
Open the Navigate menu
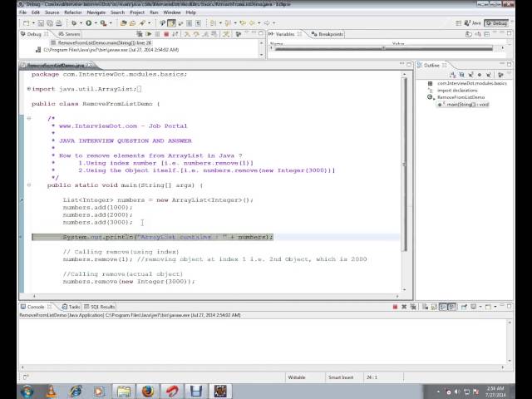pyautogui.click(x=96, y=12)
